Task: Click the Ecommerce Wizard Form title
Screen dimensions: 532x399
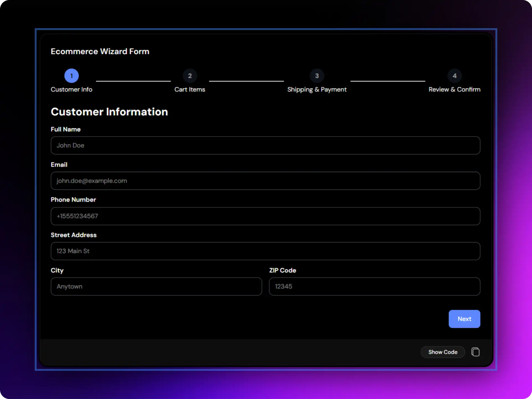Action: point(100,52)
